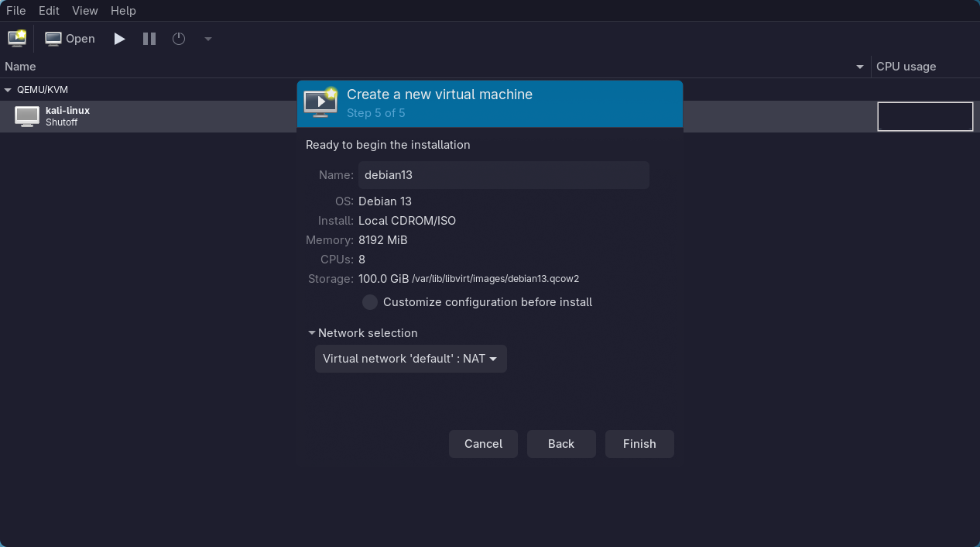Viewport: 980px width, 547px height.
Task: Select the Open virtual machine console icon
Action: coord(53,37)
